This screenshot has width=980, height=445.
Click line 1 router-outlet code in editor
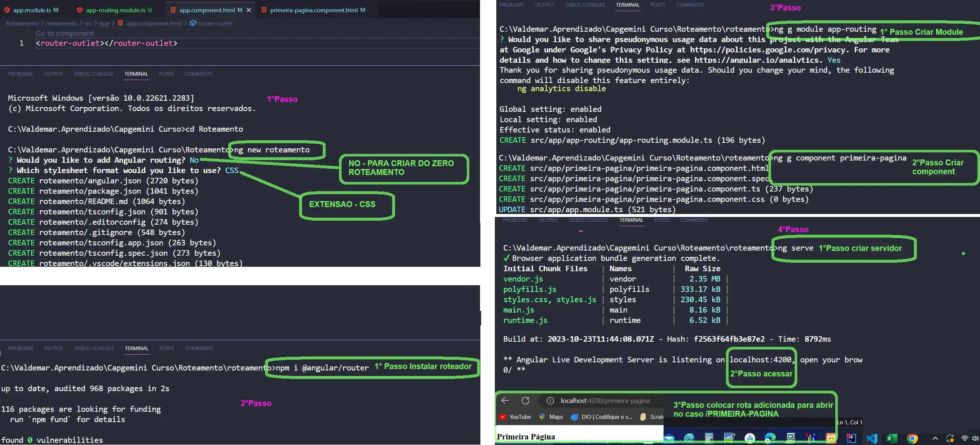click(106, 43)
